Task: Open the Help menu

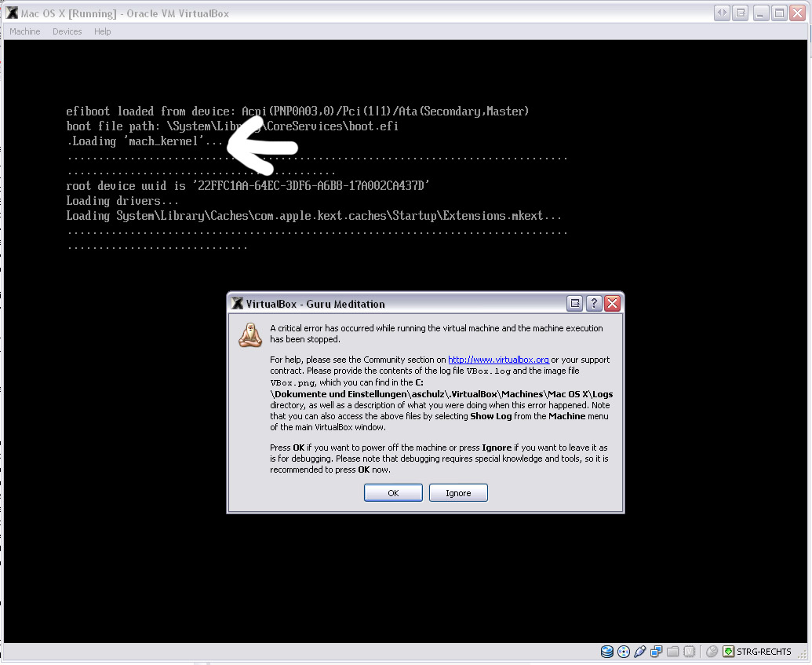Action: tap(103, 31)
